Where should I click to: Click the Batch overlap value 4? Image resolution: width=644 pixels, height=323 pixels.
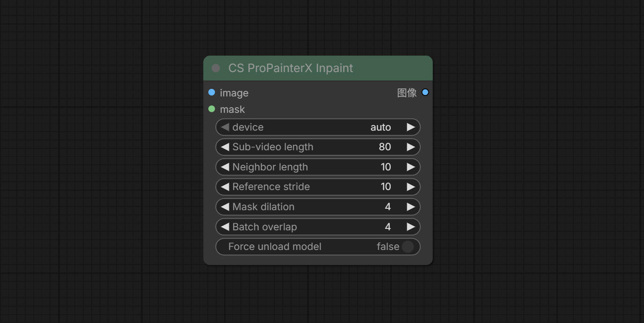(x=388, y=227)
